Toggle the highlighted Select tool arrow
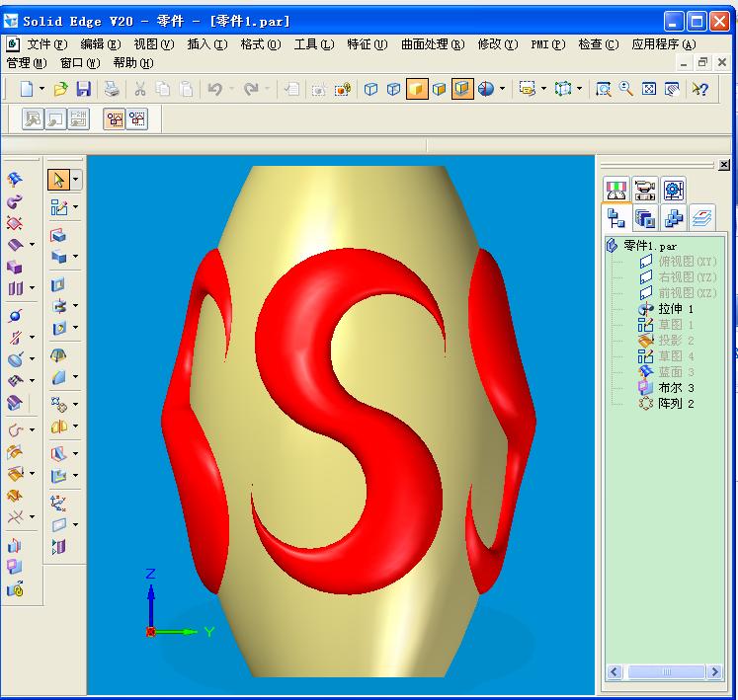The image size is (738, 700). pos(58,180)
